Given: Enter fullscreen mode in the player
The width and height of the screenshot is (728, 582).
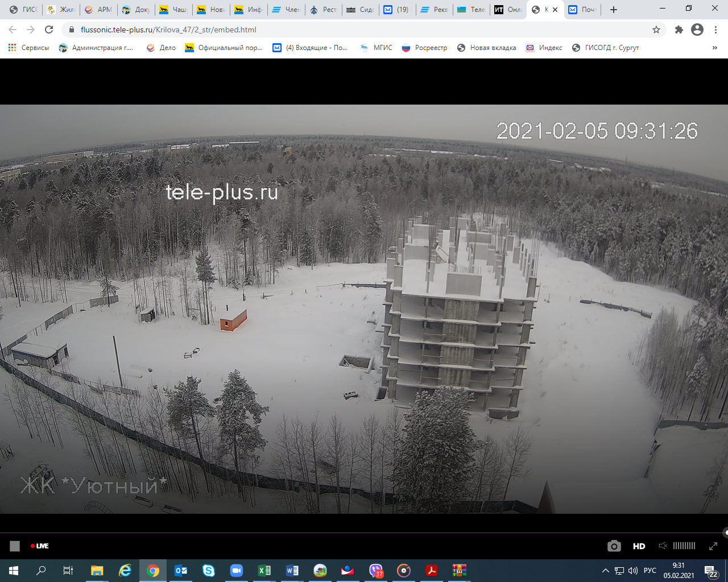Looking at the screenshot, I should pos(713,546).
